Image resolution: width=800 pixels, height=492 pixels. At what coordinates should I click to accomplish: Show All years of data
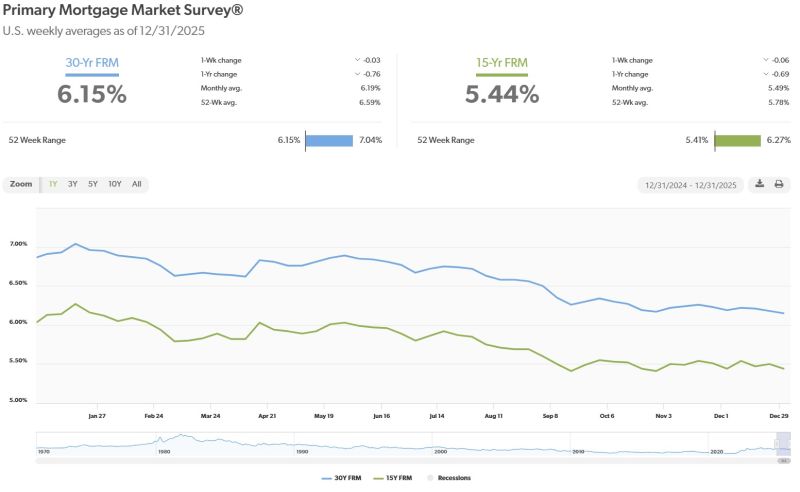pos(136,184)
